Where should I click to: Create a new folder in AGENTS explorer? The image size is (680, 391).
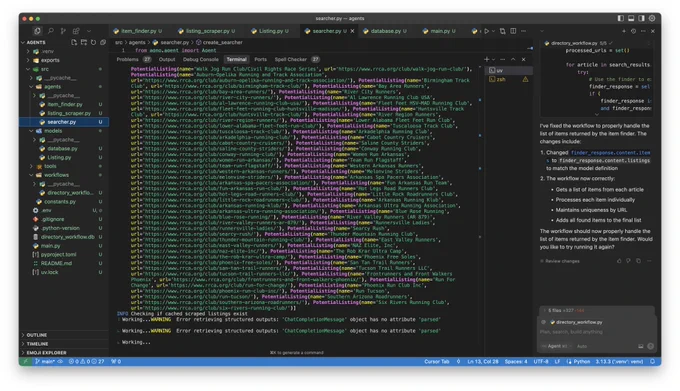(x=84, y=42)
